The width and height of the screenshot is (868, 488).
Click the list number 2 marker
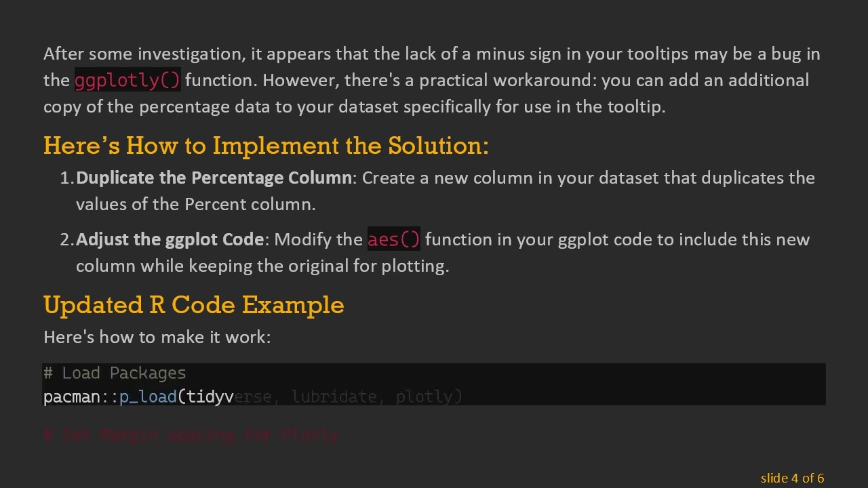(x=66, y=240)
